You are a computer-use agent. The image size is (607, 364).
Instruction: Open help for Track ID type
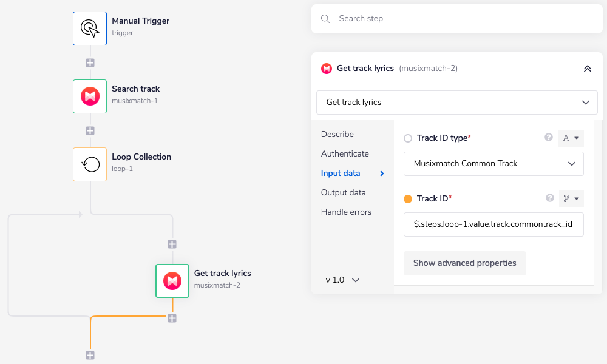point(549,138)
